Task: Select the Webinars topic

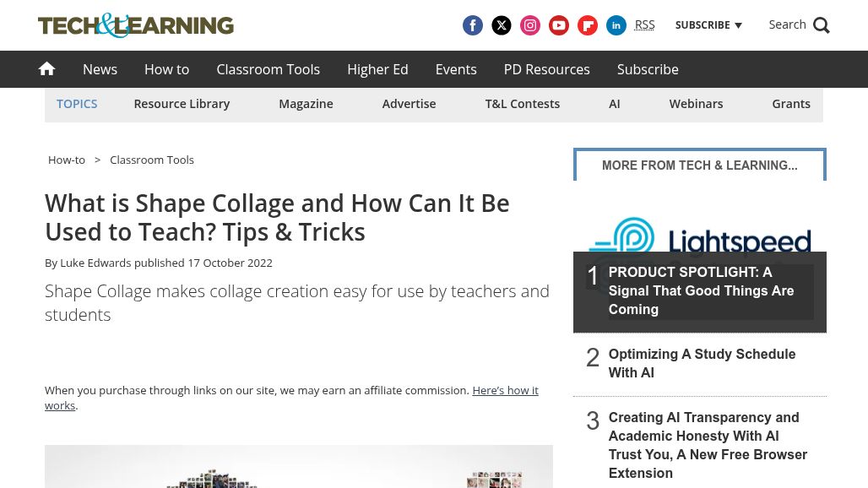Action: 696,104
